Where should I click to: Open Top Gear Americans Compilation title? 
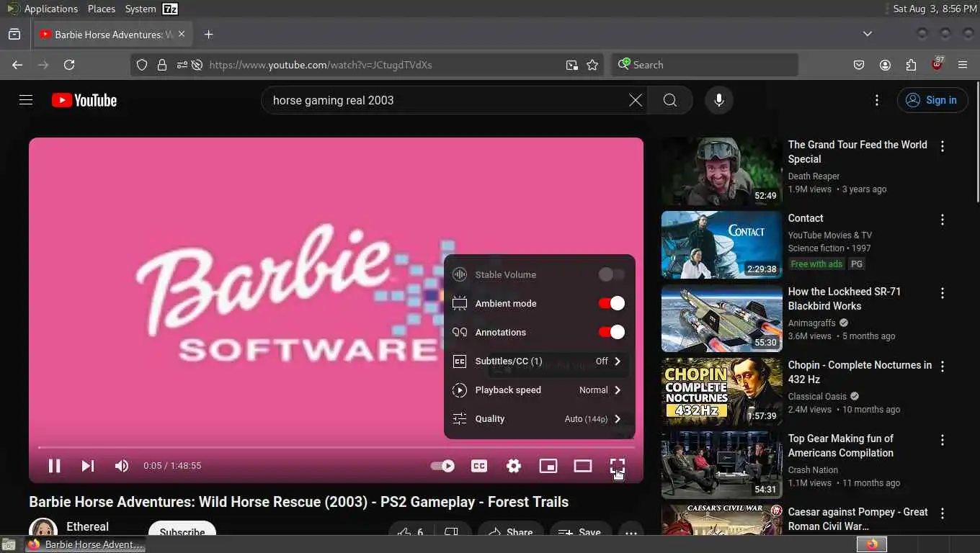coord(840,446)
